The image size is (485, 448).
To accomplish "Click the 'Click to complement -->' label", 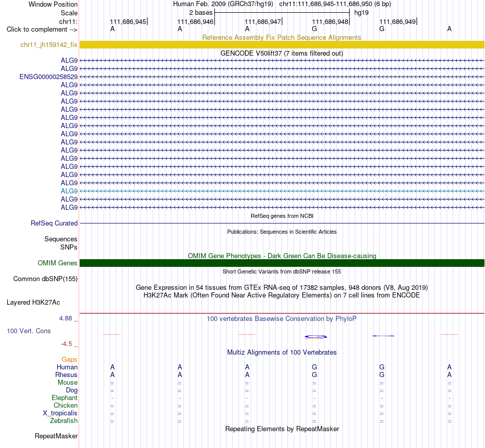I will click(42, 30).
